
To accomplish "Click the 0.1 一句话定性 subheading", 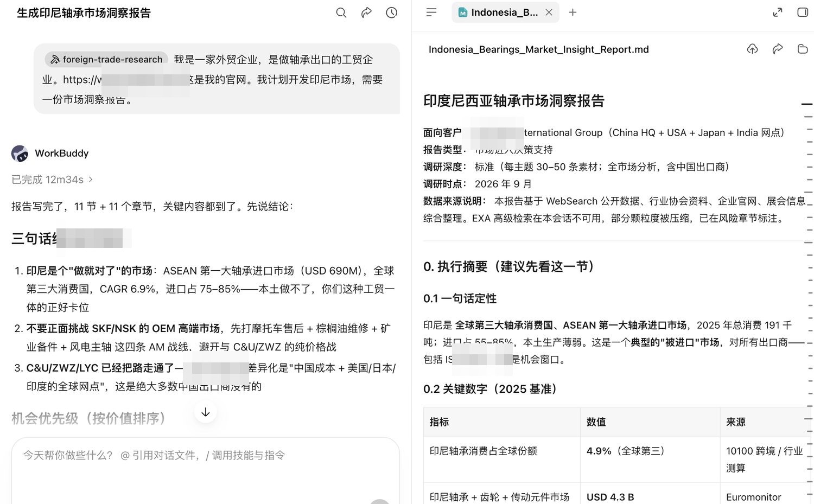I will click(460, 298).
